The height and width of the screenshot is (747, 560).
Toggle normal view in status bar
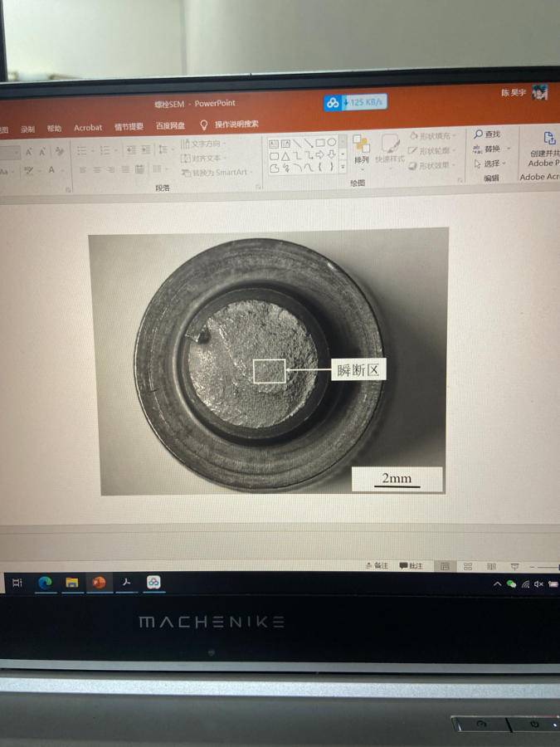coord(445,566)
